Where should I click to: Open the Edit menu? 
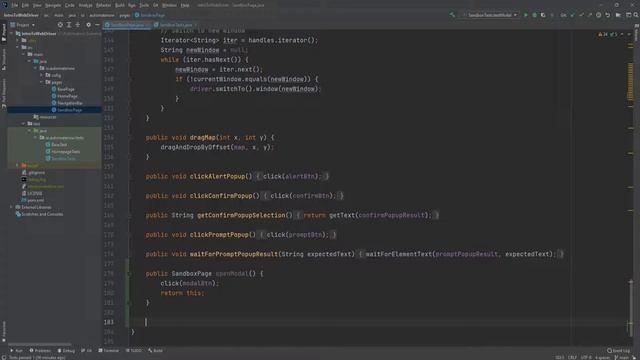(25, 5)
